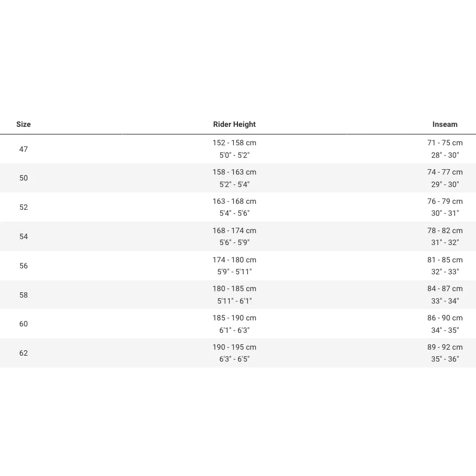This screenshot has width=476, height=476.
Task: Select size 50 in the Size column
Action: pos(23,178)
